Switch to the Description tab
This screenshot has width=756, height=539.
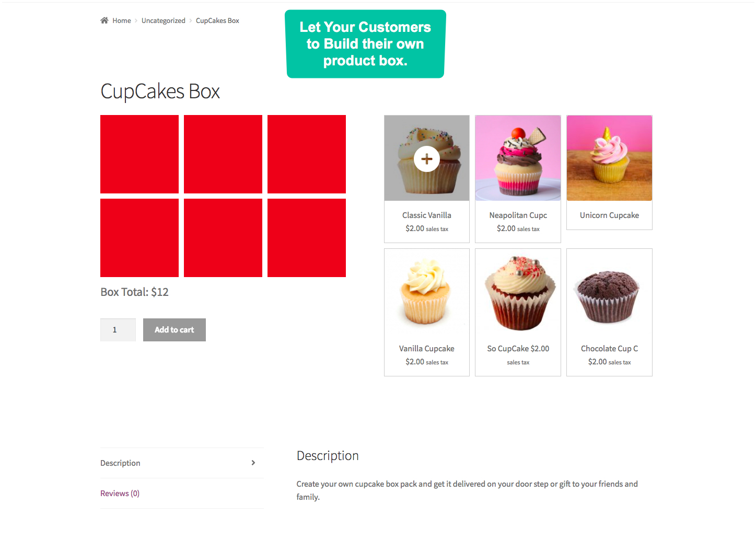pyautogui.click(x=120, y=463)
